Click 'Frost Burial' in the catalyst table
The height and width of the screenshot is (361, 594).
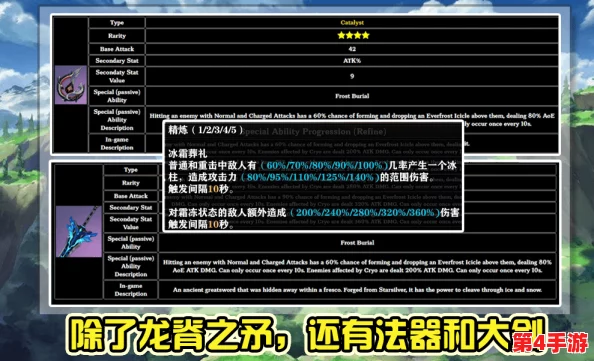click(x=352, y=96)
